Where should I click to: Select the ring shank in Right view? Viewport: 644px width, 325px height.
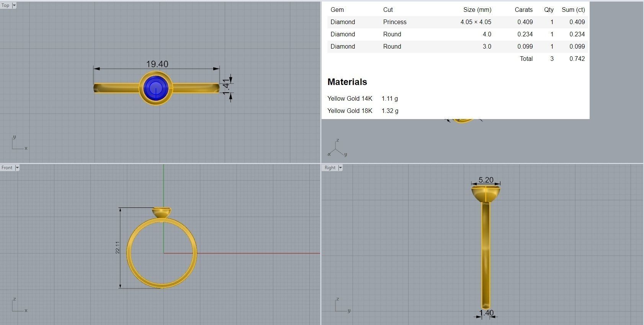[x=485, y=256]
